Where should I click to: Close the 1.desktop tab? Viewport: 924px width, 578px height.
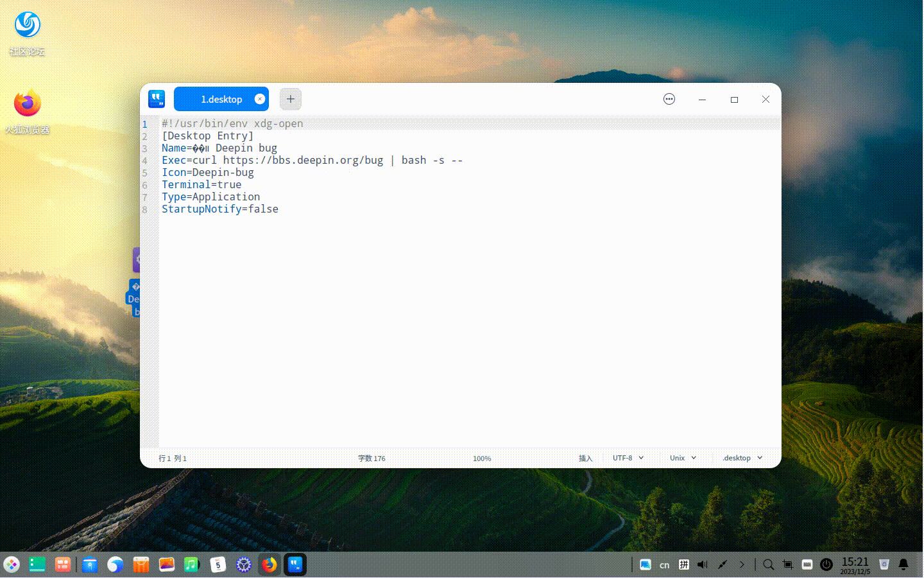[x=260, y=99]
